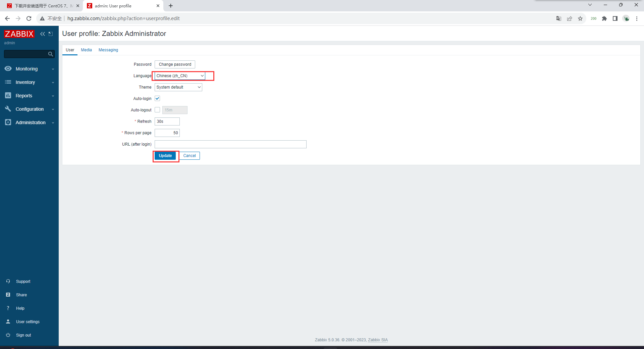The height and width of the screenshot is (349, 644).
Task: Open the Sign out link text
Action: (23, 335)
